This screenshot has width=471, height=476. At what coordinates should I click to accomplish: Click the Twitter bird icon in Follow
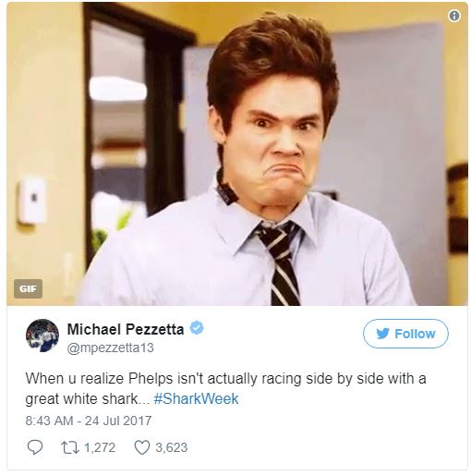382,334
